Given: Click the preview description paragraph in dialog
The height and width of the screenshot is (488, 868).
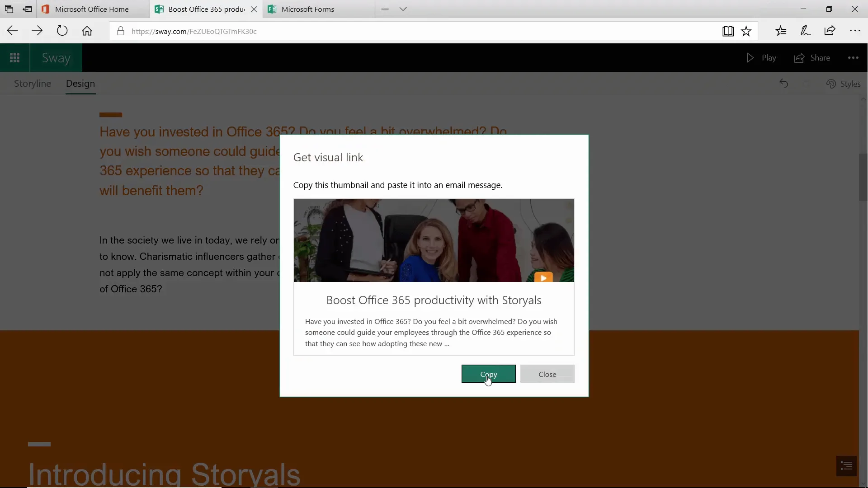Looking at the screenshot, I should click(x=431, y=333).
